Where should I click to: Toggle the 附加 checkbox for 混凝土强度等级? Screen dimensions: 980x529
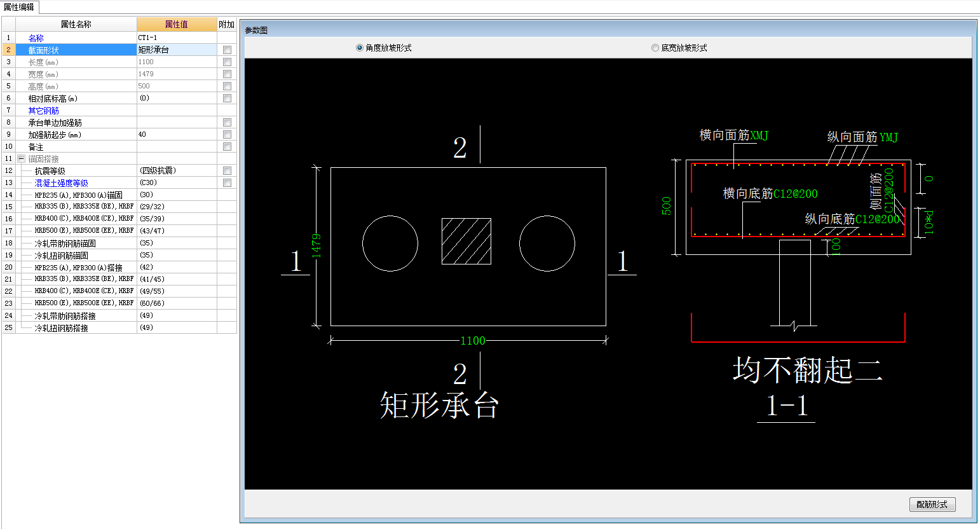click(227, 182)
